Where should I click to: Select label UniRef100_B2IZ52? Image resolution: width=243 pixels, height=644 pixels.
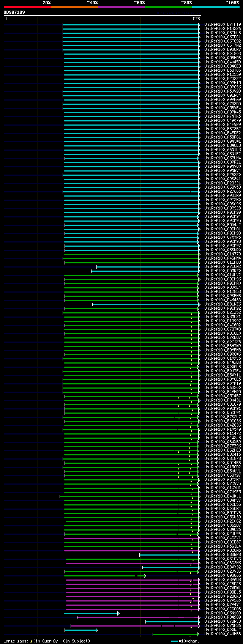[222, 312]
